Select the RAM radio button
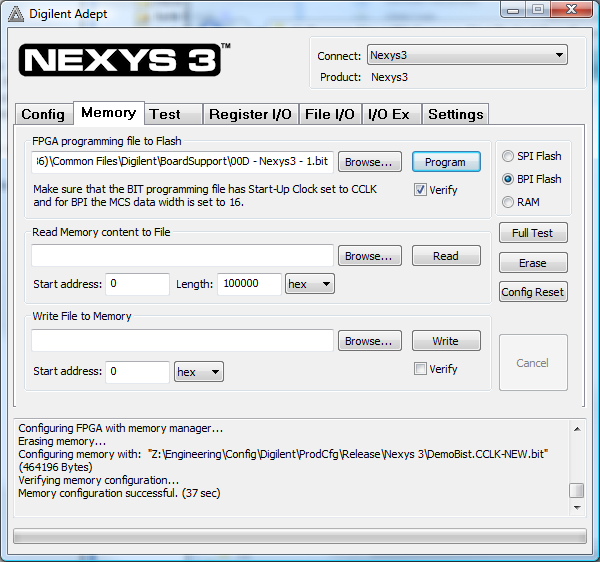The image size is (600, 562). coord(508,202)
